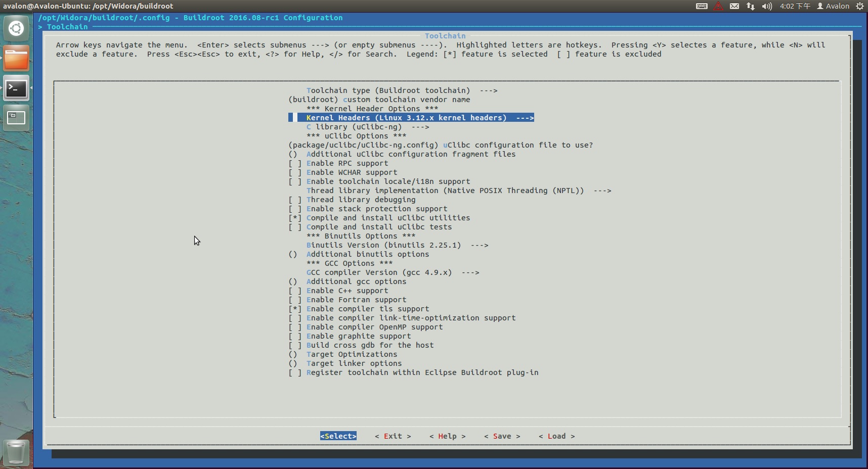Image resolution: width=868 pixels, height=469 pixels.
Task: Edit Target linker options value
Action: tap(345, 363)
